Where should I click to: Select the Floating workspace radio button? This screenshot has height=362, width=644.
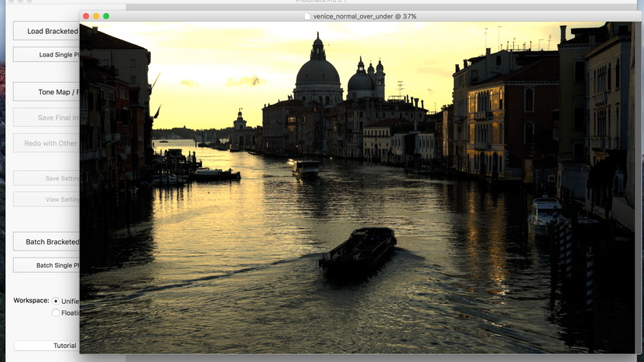(56, 312)
